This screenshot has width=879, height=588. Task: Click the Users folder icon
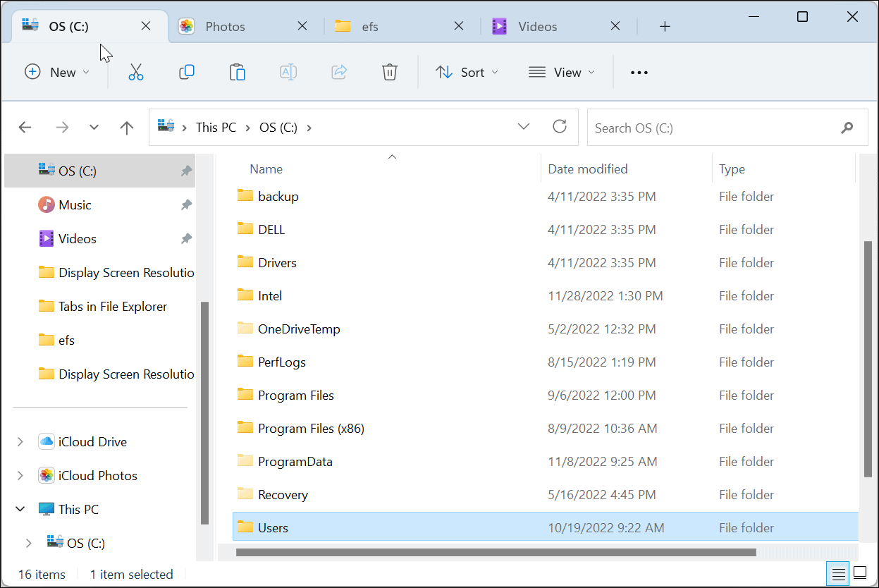(245, 527)
